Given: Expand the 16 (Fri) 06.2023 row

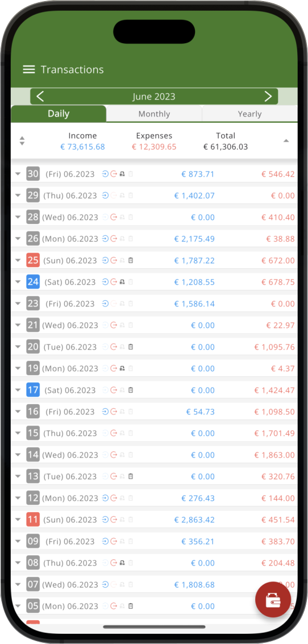Looking at the screenshot, I should pos(18,412).
